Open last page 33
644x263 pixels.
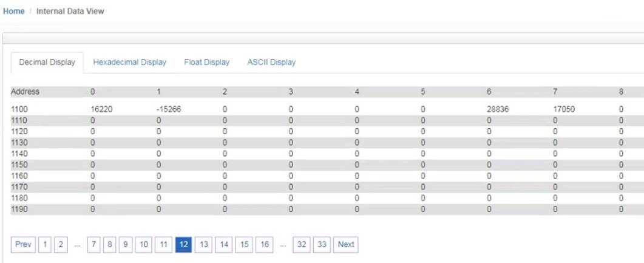pyautogui.click(x=322, y=245)
